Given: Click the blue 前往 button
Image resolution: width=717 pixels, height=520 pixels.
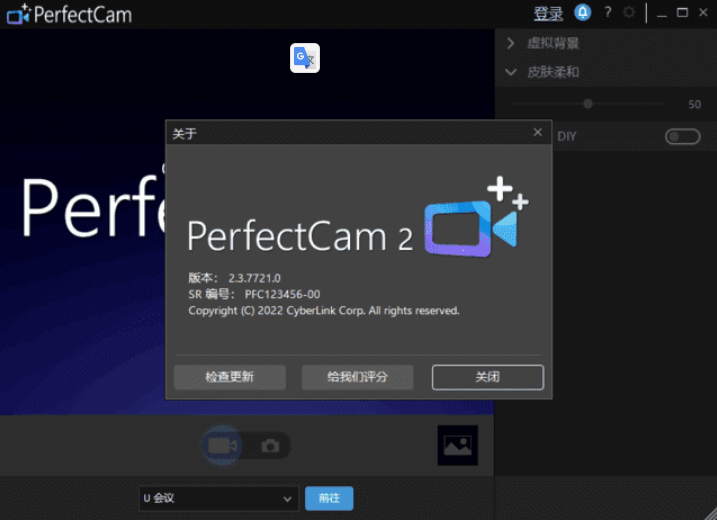Looking at the screenshot, I should coord(329,498).
